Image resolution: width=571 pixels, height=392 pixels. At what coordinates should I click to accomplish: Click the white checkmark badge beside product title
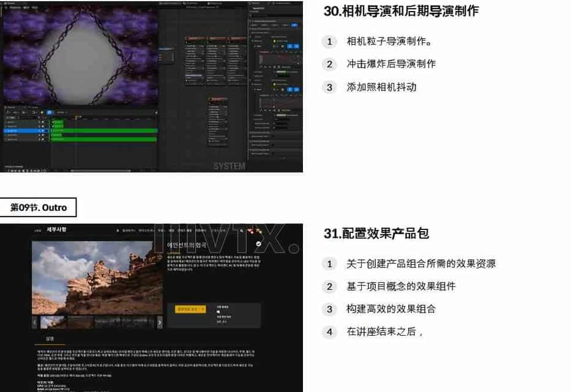point(258,243)
